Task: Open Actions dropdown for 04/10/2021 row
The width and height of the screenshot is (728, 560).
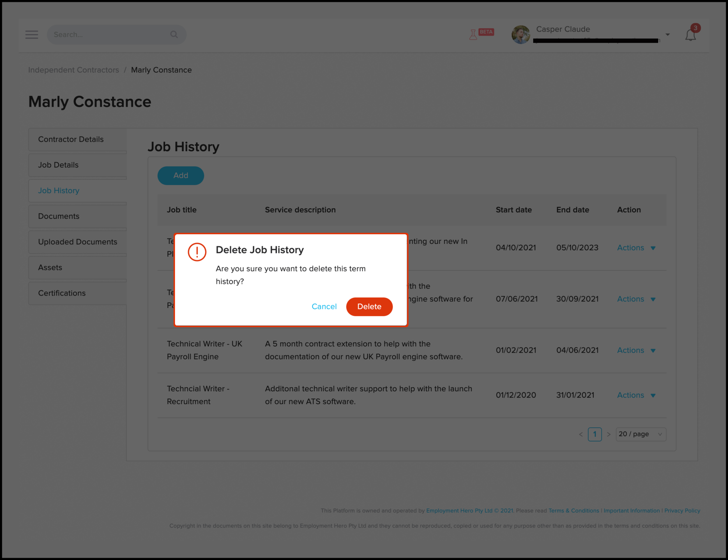Action: pos(636,248)
